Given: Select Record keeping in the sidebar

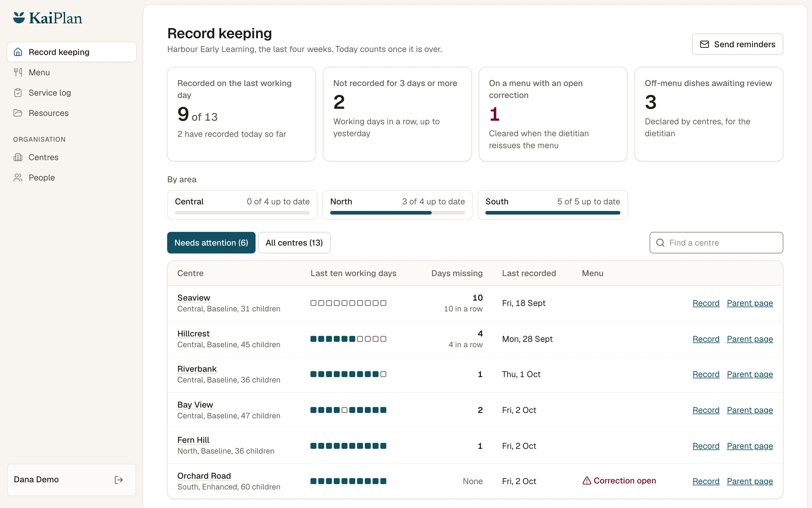Looking at the screenshot, I should pyautogui.click(x=71, y=52).
